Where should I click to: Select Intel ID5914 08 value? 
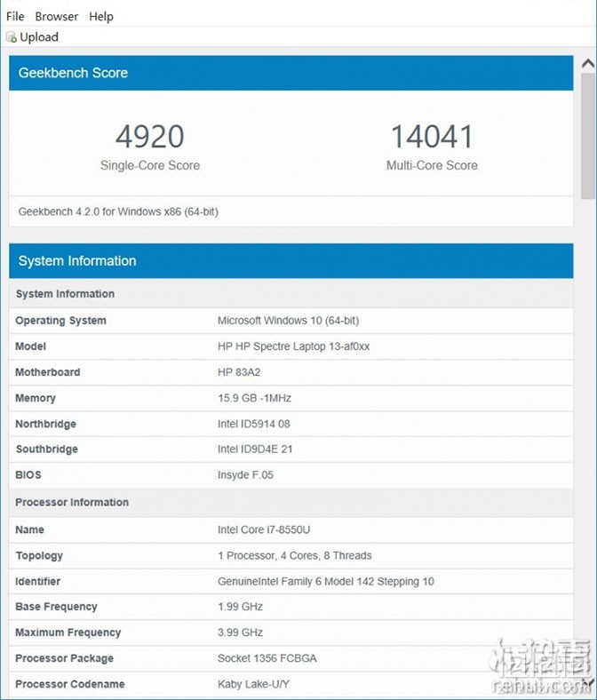pyautogui.click(x=253, y=424)
